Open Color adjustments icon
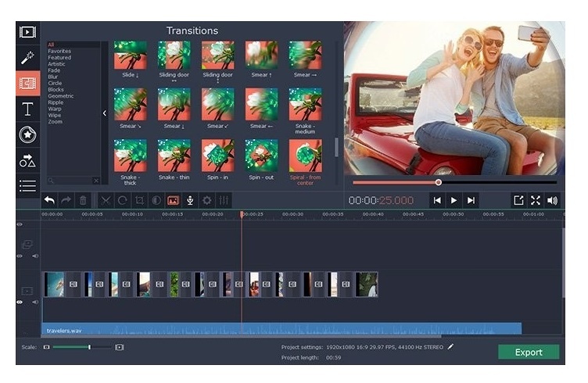Viewport: 588px width, 383px height. pos(156,201)
